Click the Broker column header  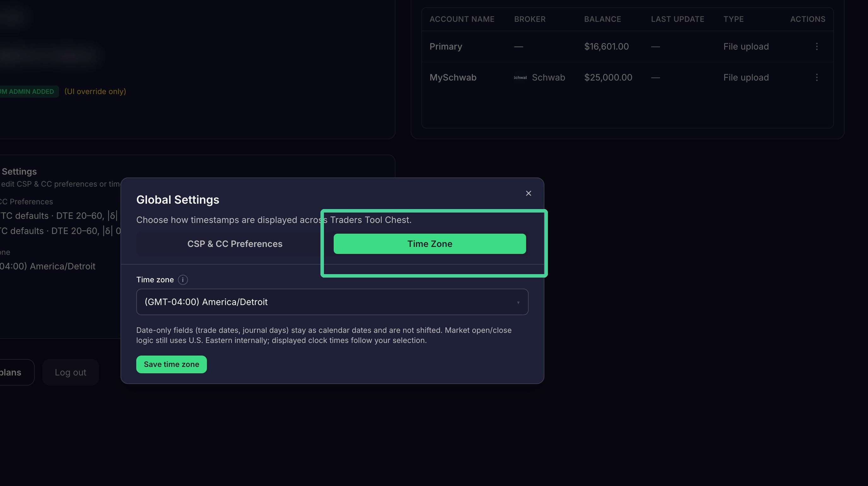click(530, 19)
